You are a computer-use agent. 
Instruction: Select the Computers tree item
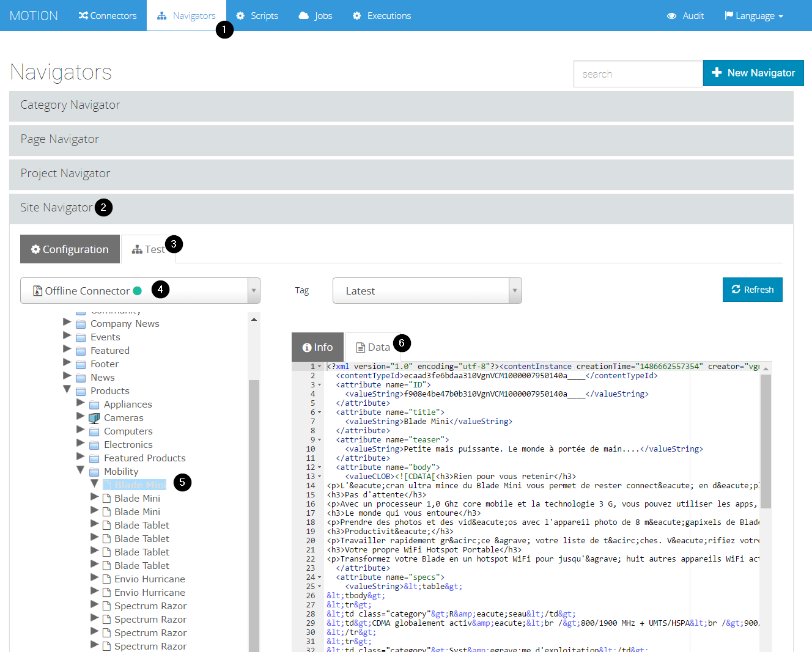128,431
